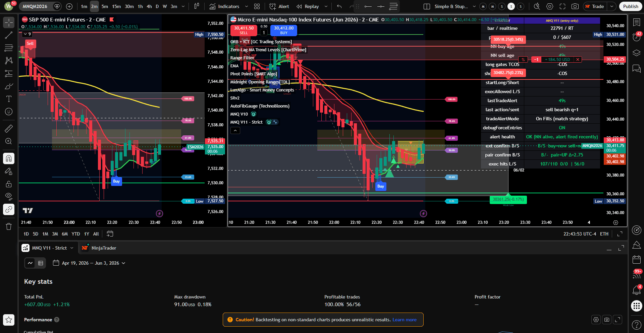Open the candlestick chart type menu
644x333 pixels.
point(197,6)
